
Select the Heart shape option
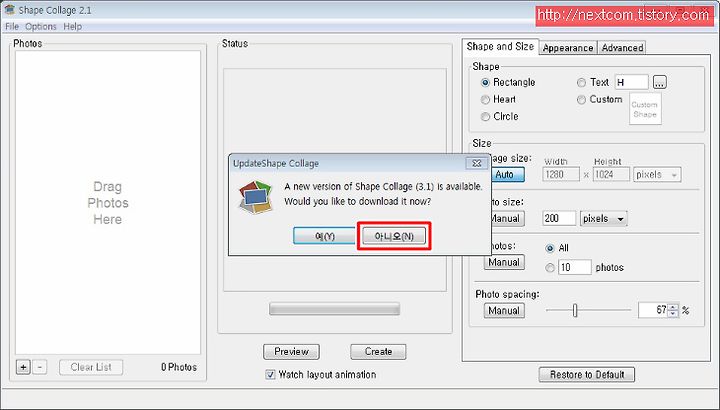pos(485,100)
